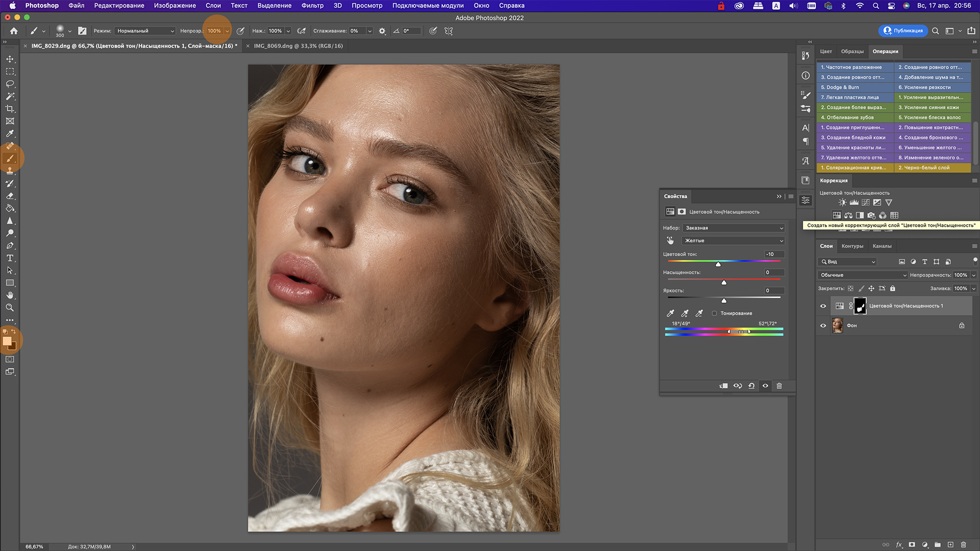Select the Horizontal Type tool
Image resolution: width=980 pixels, height=551 pixels.
(x=10, y=258)
